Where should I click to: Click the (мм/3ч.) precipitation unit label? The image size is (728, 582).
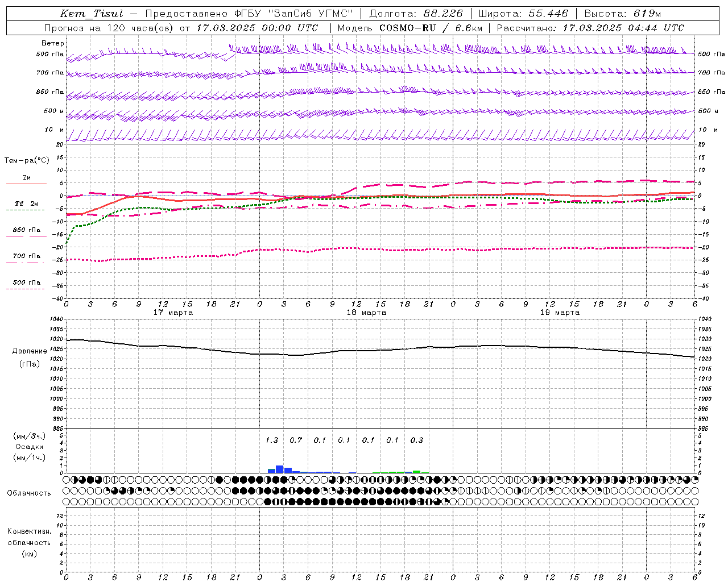[x=29, y=436]
